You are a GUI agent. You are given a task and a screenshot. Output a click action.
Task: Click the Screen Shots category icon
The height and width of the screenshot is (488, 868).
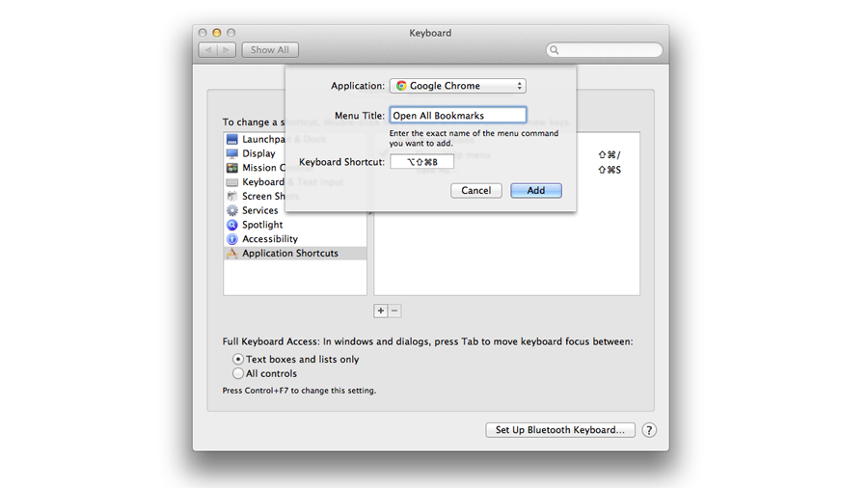point(231,197)
